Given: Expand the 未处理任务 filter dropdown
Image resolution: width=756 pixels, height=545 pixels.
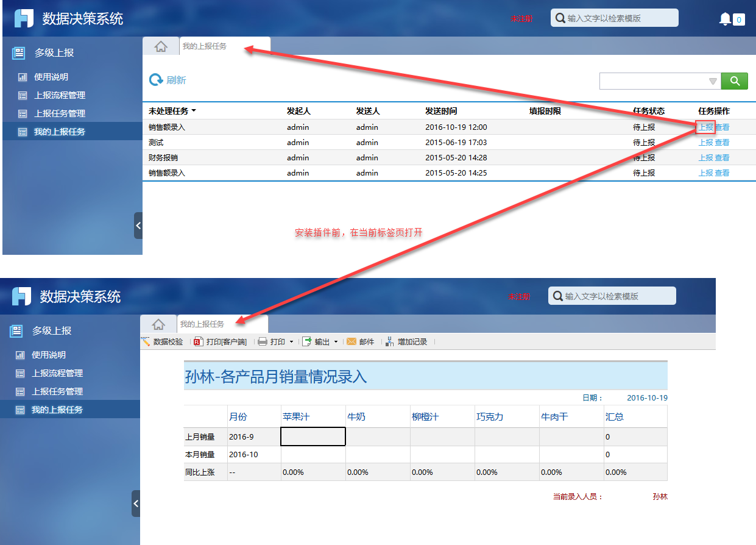Looking at the screenshot, I should pyautogui.click(x=194, y=111).
